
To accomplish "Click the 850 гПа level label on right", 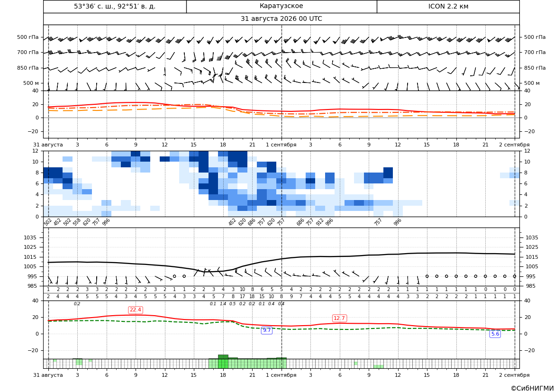I will pos(535,67).
